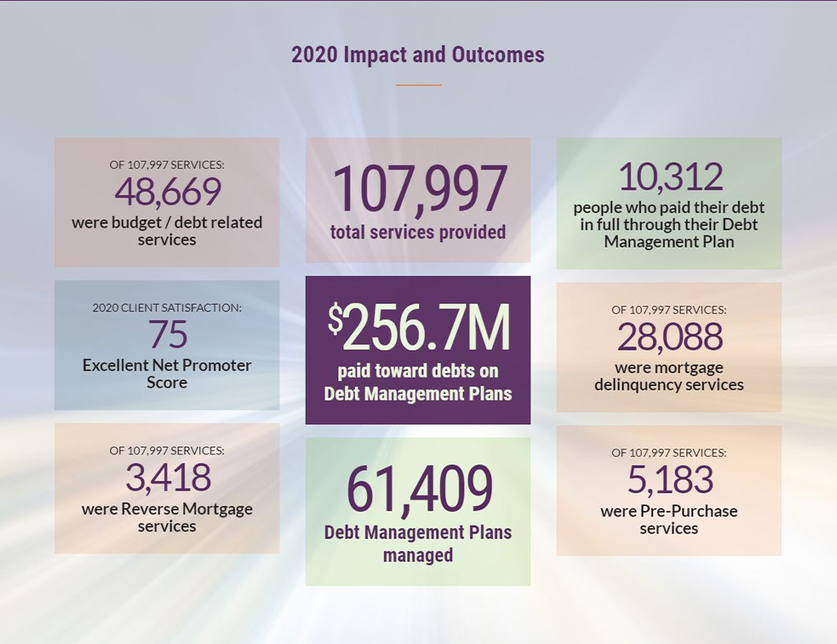Select the 61,409 plans managed number

418,489
